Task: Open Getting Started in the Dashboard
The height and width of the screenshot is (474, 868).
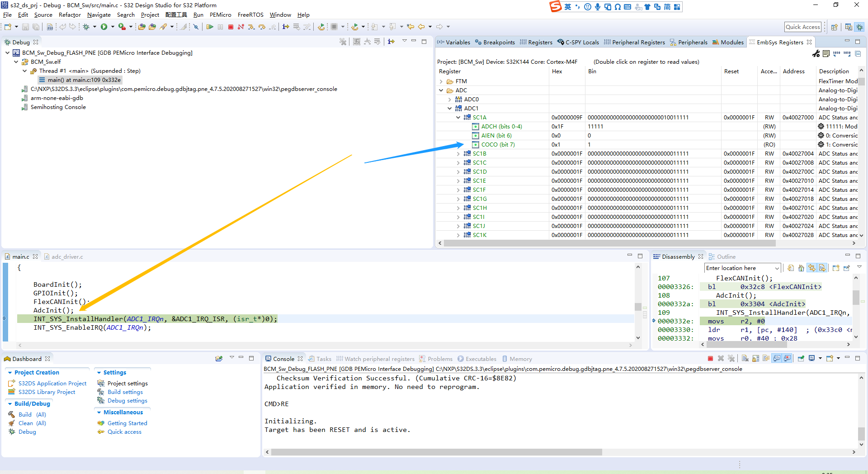Action: [127, 423]
